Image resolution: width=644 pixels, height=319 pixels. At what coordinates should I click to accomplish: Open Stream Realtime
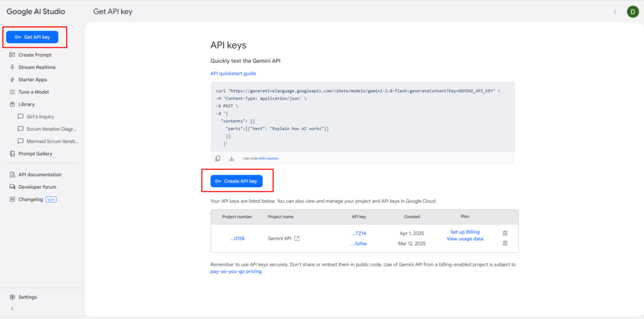(36, 67)
